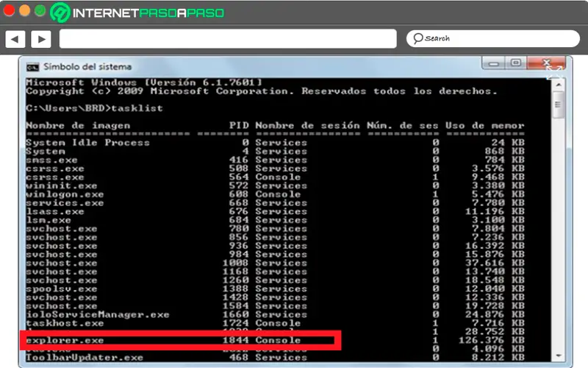Click the console scrollbar up arrow
The image size is (588, 368).
pyautogui.click(x=559, y=85)
